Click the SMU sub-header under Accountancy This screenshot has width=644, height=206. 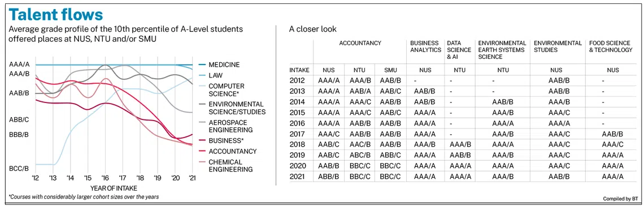[x=390, y=70]
